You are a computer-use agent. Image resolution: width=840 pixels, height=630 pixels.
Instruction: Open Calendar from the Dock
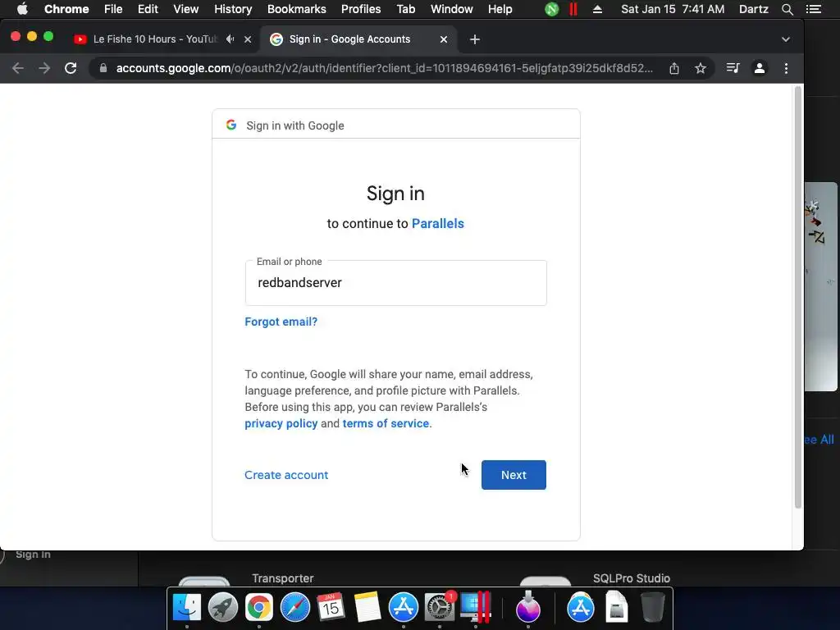click(x=331, y=608)
